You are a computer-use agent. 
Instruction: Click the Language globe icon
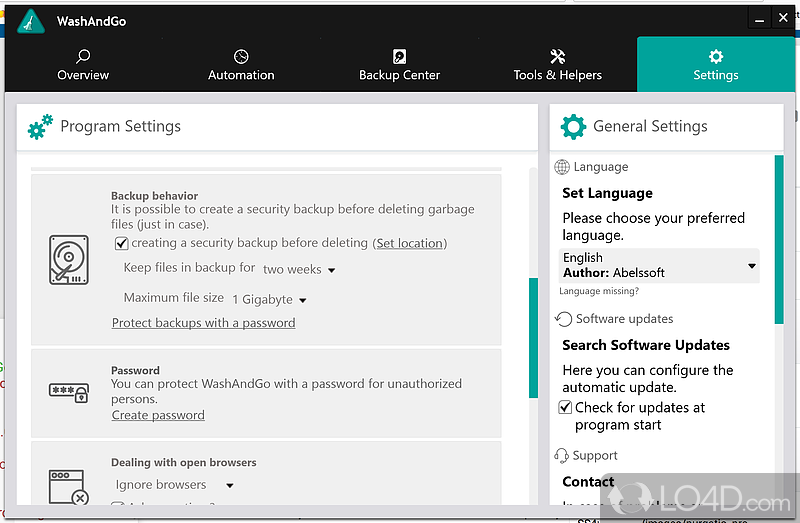(562, 167)
